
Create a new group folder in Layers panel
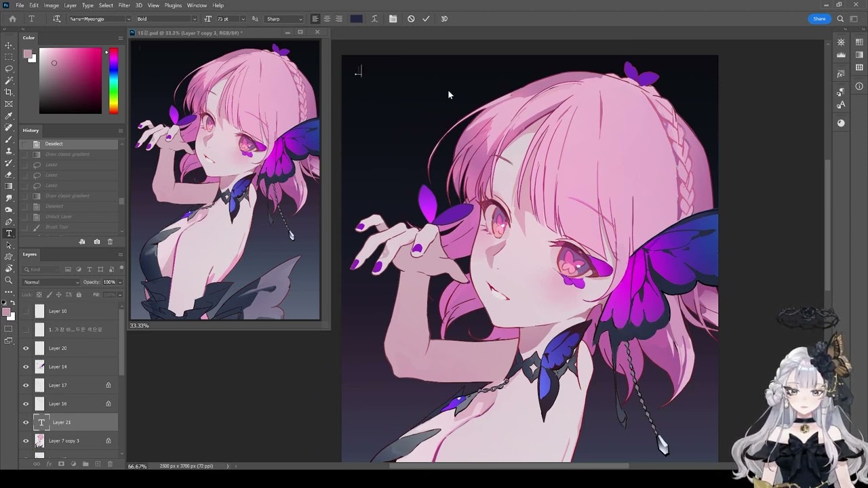pos(85,464)
